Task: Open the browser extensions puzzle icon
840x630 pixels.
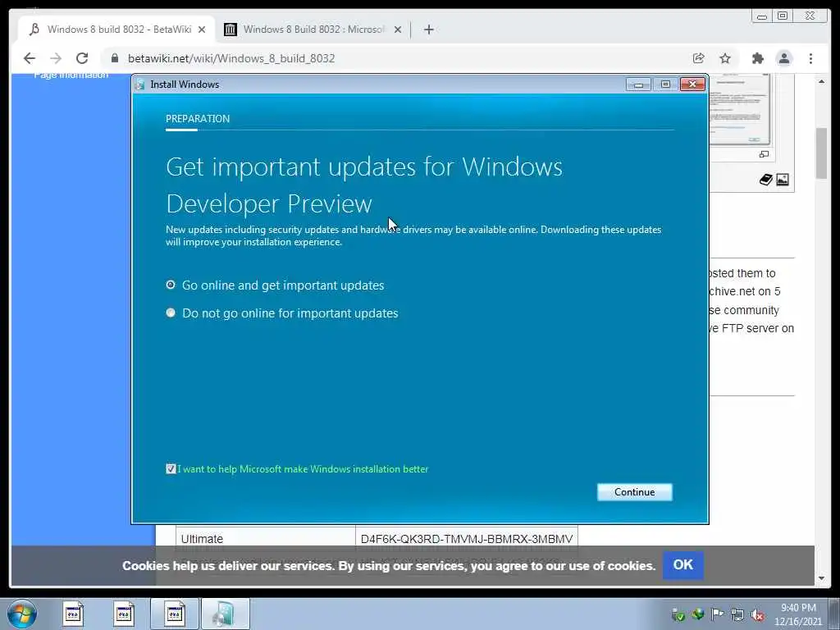Action: (x=757, y=58)
